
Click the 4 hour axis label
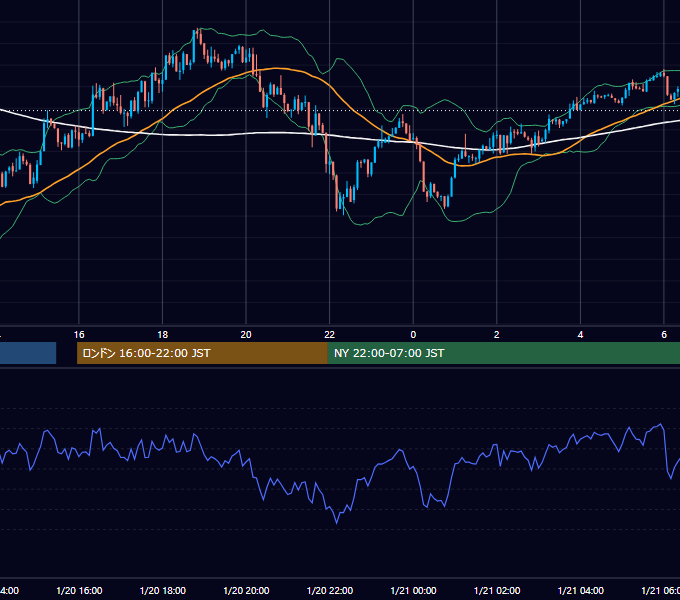580,335
